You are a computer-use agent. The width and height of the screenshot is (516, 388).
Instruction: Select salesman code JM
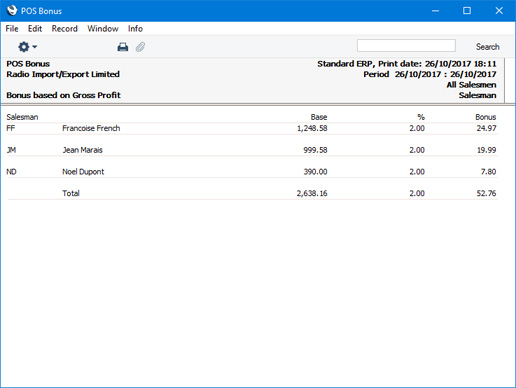point(11,150)
